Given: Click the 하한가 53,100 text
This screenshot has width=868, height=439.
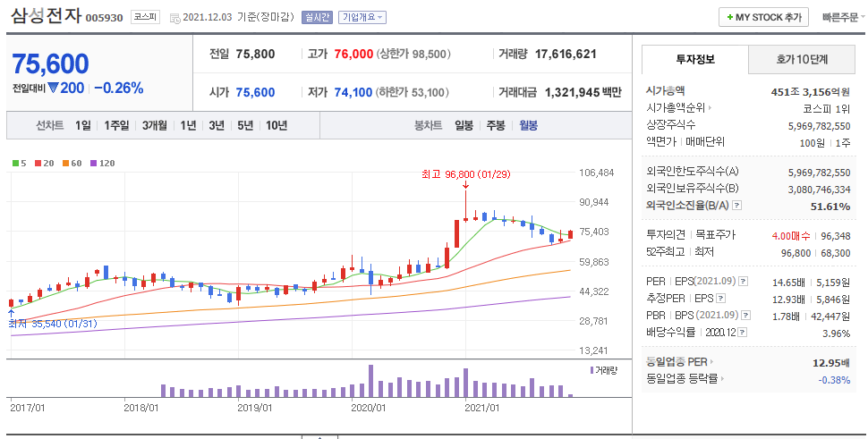Looking at the screenshot, I should [413, 92].
